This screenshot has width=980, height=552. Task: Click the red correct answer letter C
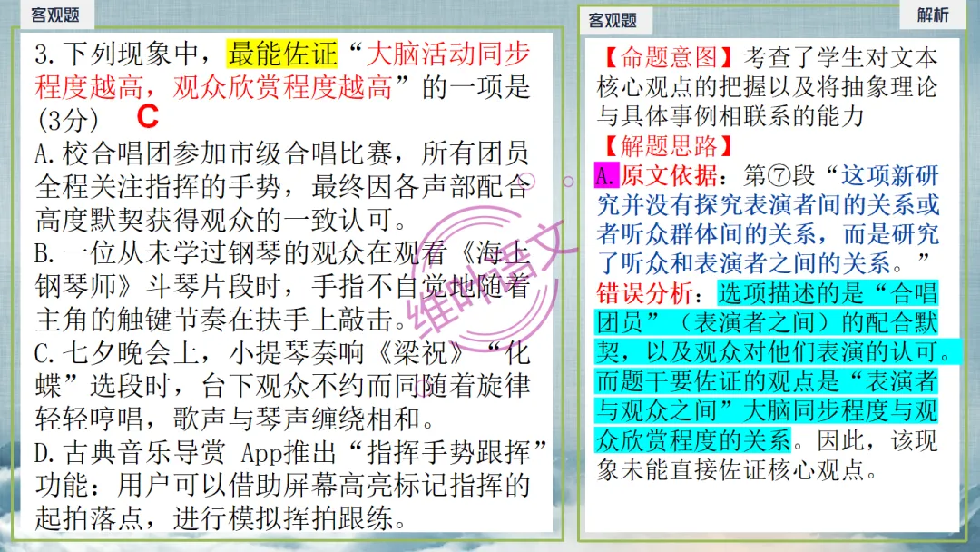(x=150, y=117)
